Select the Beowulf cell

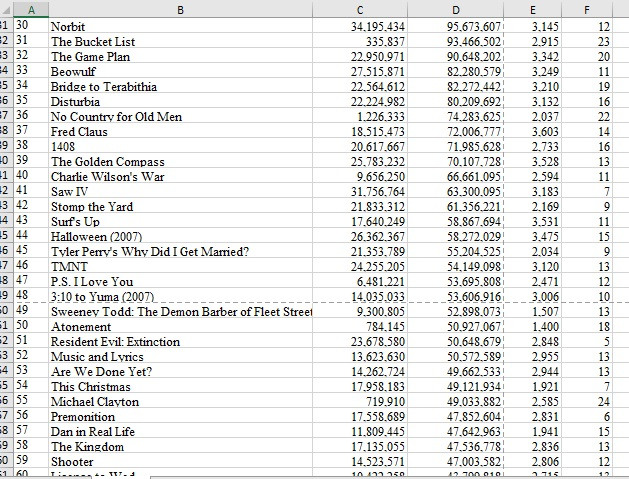(x=181, y=71)
